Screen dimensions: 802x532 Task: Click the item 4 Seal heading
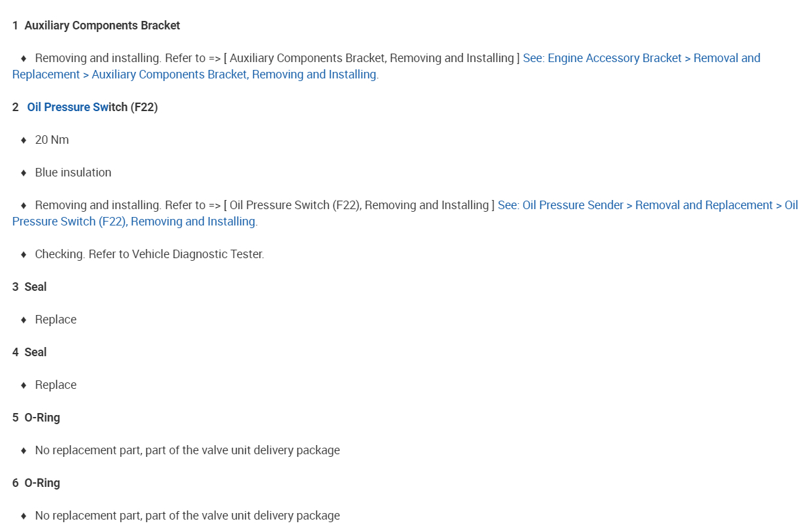(x=35, y=352)
